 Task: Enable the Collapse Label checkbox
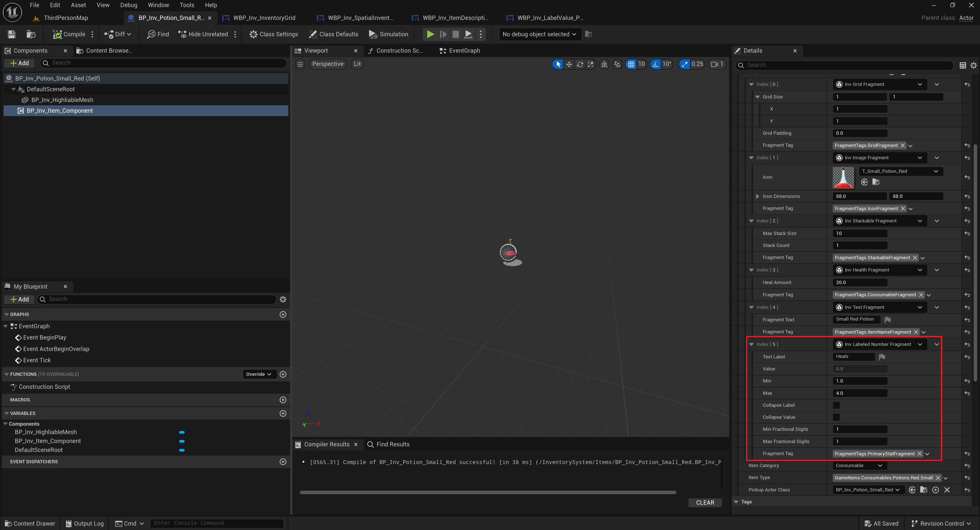coord(836,405)
